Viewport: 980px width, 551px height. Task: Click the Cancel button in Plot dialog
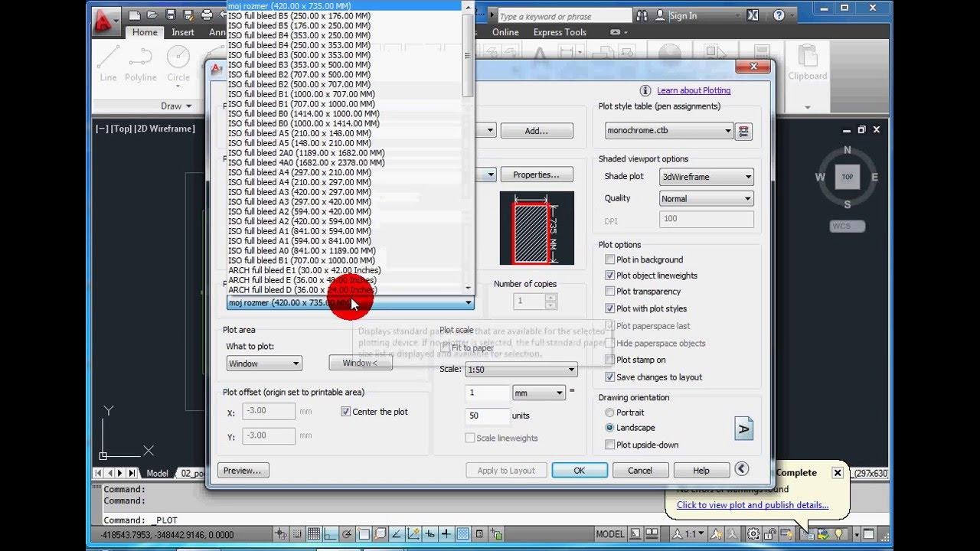(640, 471)
